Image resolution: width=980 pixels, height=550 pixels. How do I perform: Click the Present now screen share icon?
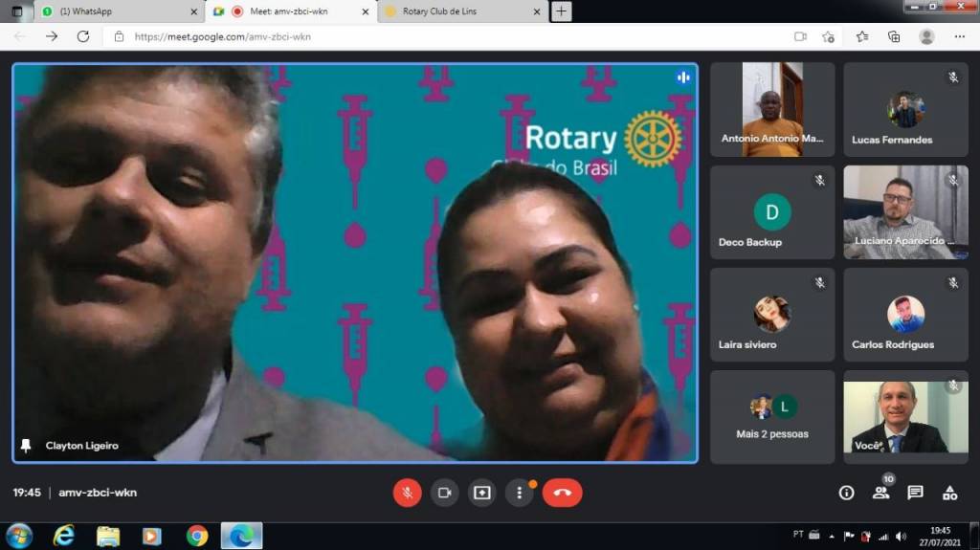[x=481, y=493]
